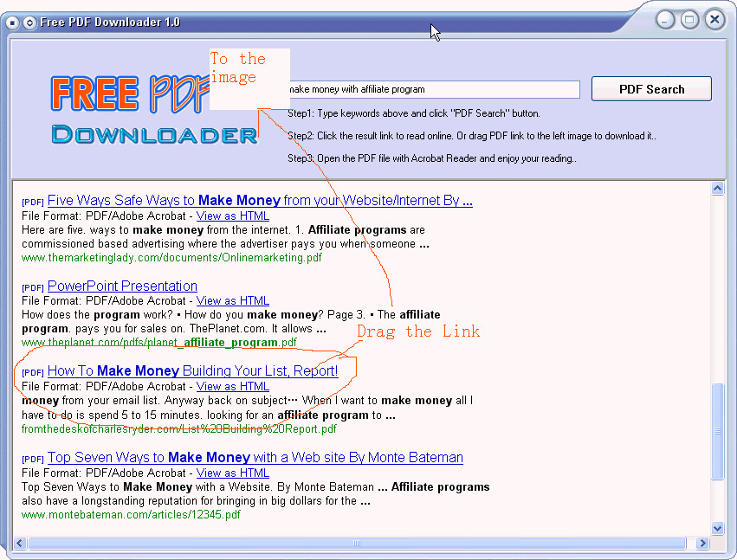
Task: Click vertical scrollbar thumb
Action: (x=717, y=431)
